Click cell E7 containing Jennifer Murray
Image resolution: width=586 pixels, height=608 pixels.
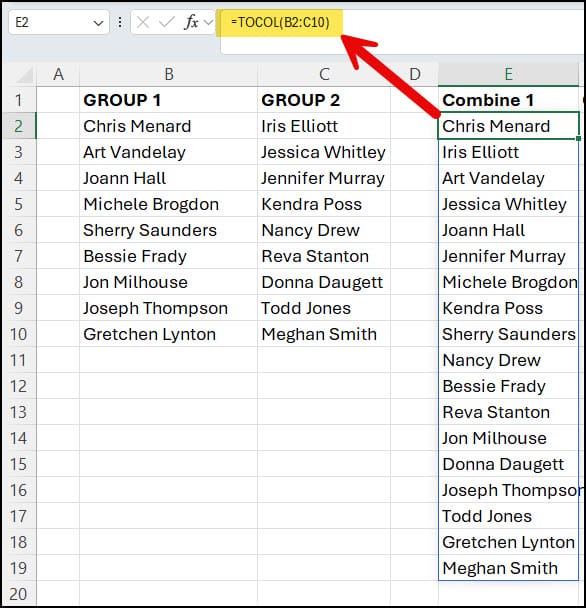point(508,256)
